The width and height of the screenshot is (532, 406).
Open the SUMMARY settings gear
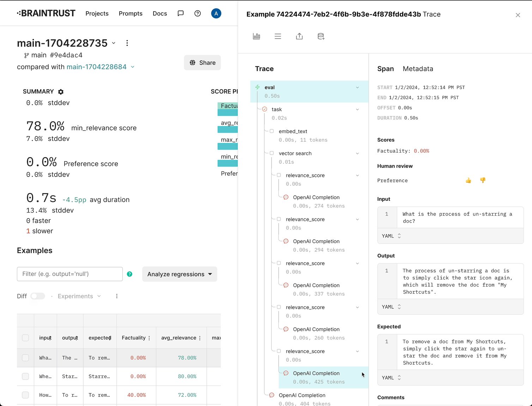click(x=61, y=92)
